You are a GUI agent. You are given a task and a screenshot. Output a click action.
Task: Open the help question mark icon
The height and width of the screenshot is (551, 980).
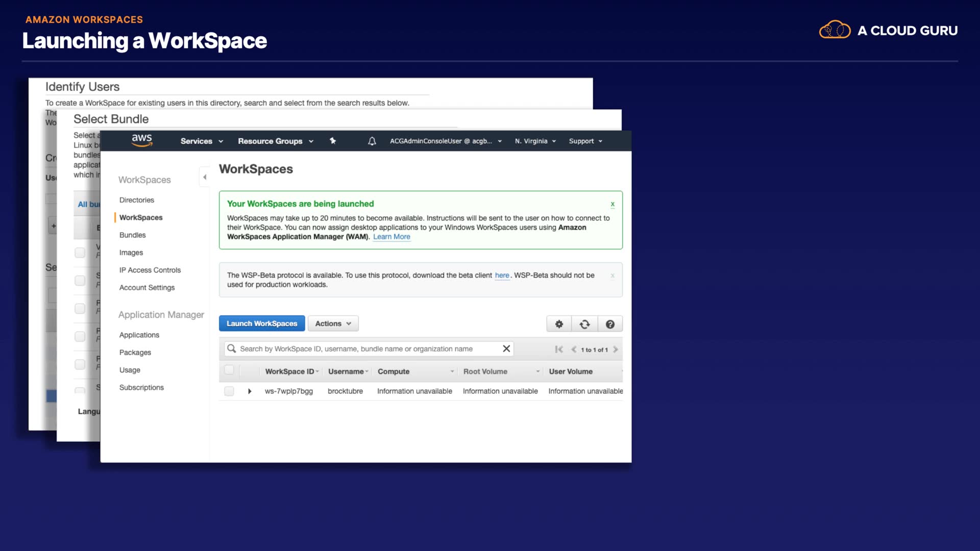point(610,324)
